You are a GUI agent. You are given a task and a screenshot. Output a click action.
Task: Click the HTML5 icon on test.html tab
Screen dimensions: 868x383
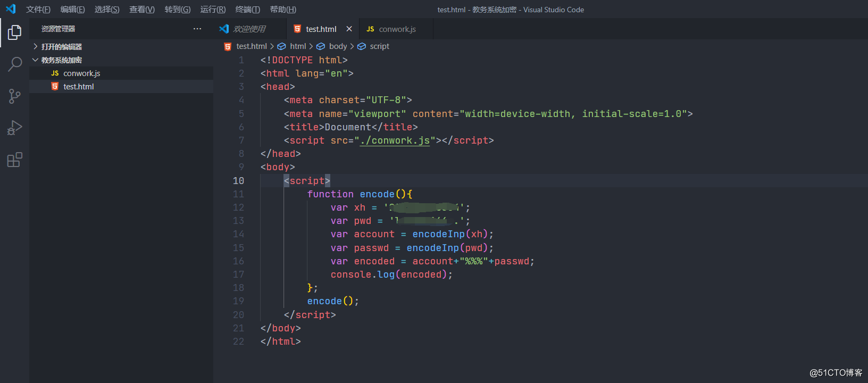pos(297,29)
